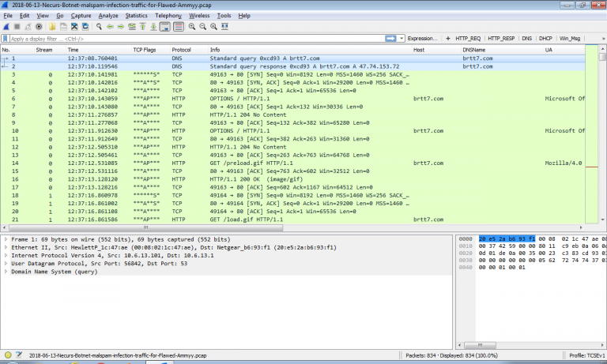Open capture options gear icon
Viewport: 607px width, 364px height.
click(x=39, y=27)
